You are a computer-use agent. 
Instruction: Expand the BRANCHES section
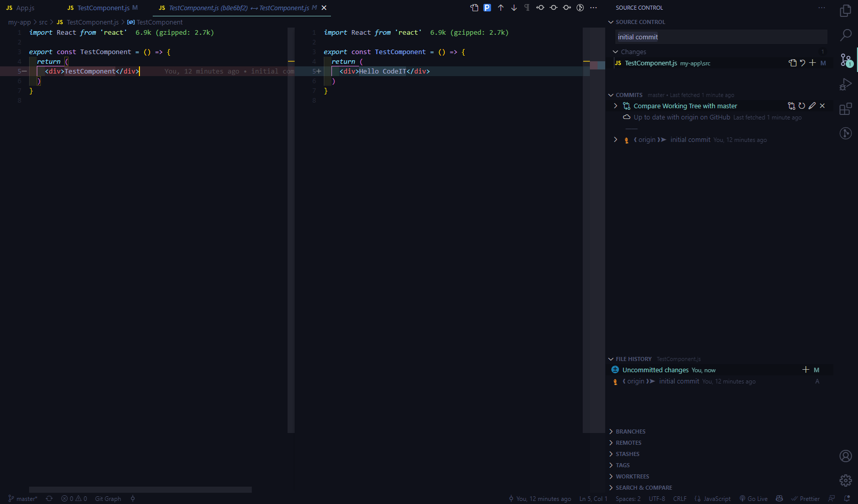point(630,431)
